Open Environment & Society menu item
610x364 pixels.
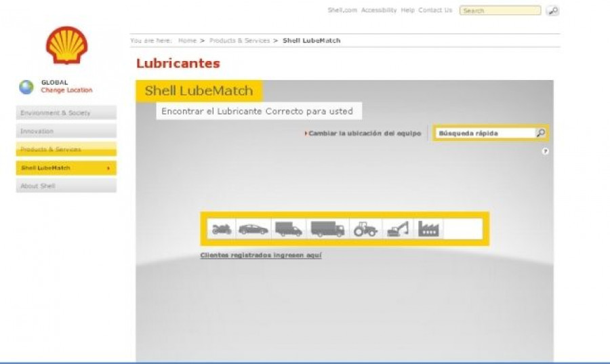(66, 113)
